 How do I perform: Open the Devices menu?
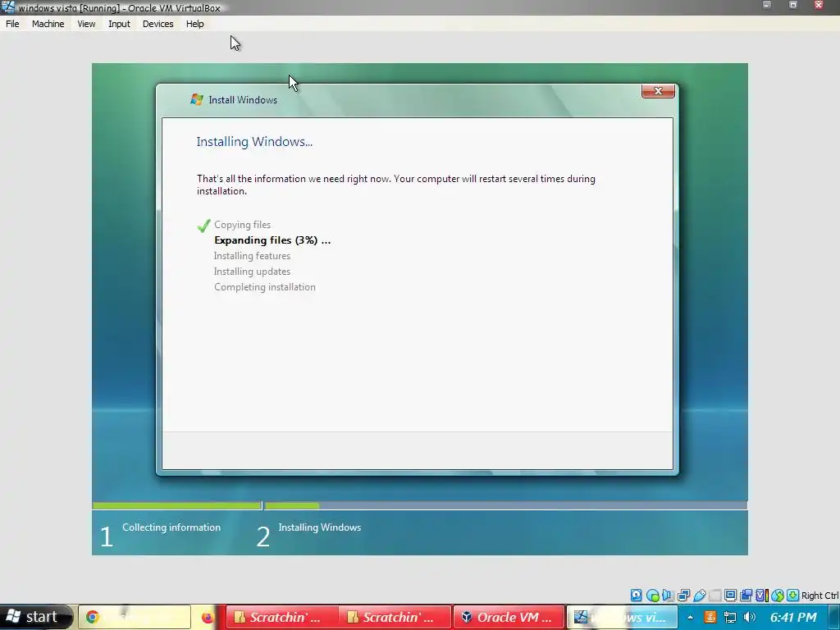point(157,24)
